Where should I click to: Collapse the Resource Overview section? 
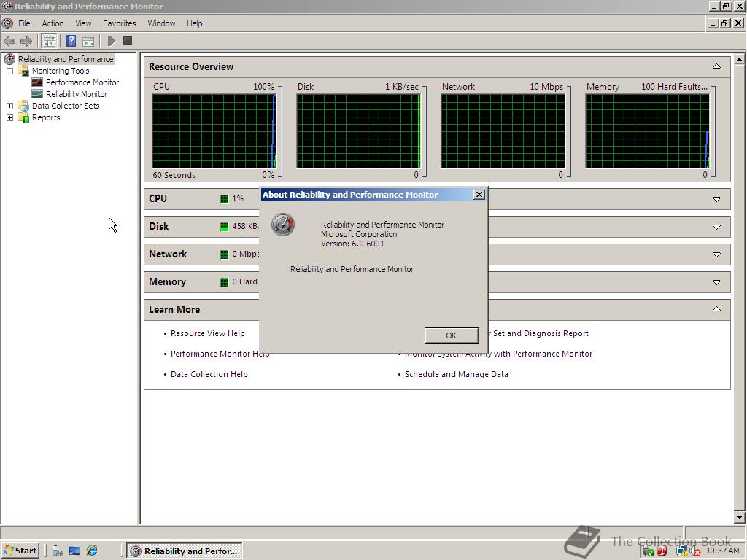click(716, 66)
